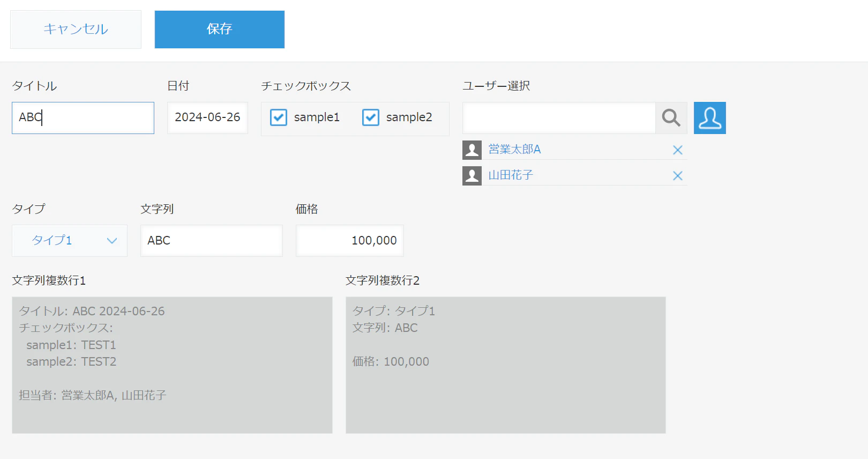This screenshot has width=868, height=459.
Task: Click avatar icon beside 営業太郎A
Action: (x=472, y=150)
